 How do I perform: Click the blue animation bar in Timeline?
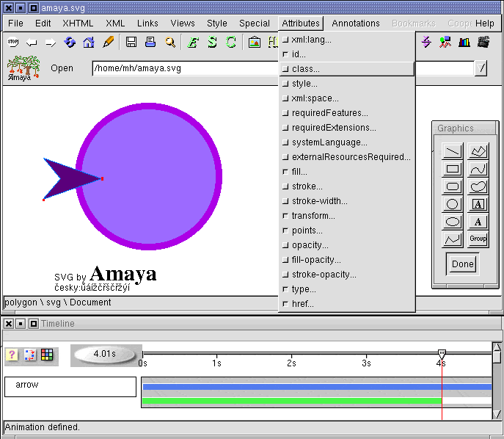[x=317, y=387]
